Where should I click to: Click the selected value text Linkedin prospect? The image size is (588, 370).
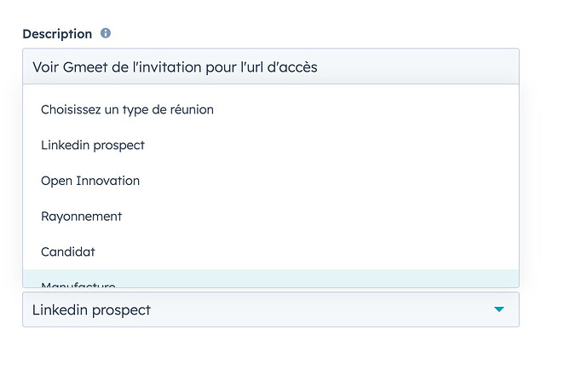[x=91, y=310]
